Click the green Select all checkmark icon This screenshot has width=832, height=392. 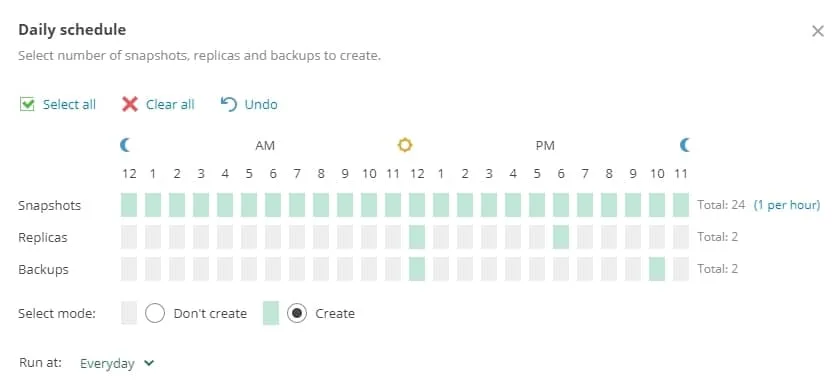(x=27, y=104)
